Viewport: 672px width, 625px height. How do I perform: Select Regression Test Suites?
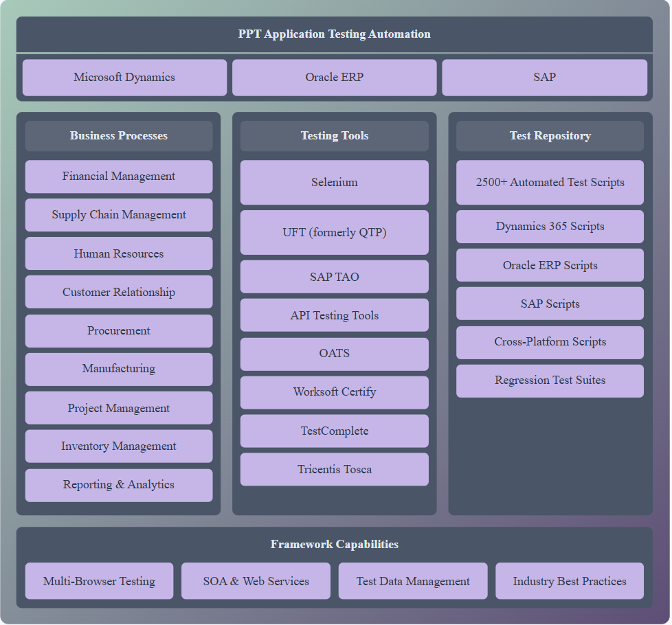click(550, 380)
